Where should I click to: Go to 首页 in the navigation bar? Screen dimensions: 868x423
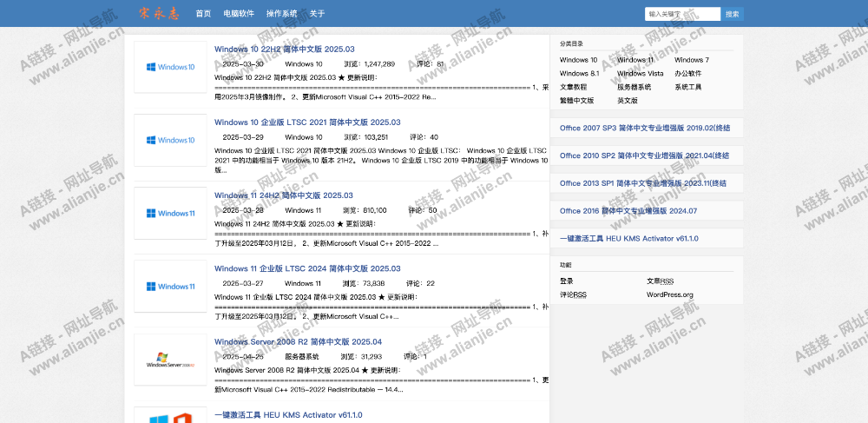203,14
